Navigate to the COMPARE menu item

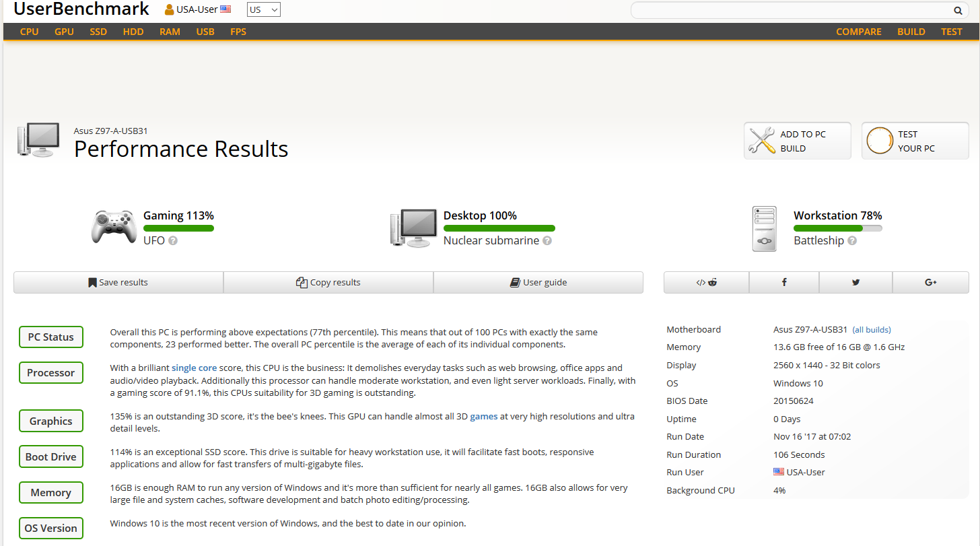point(858,31)
